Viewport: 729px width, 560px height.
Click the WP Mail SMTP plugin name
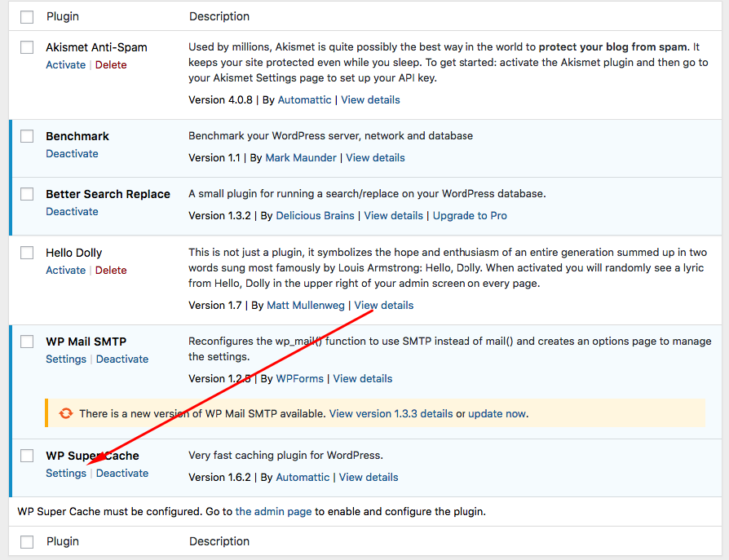pos(86,342)
